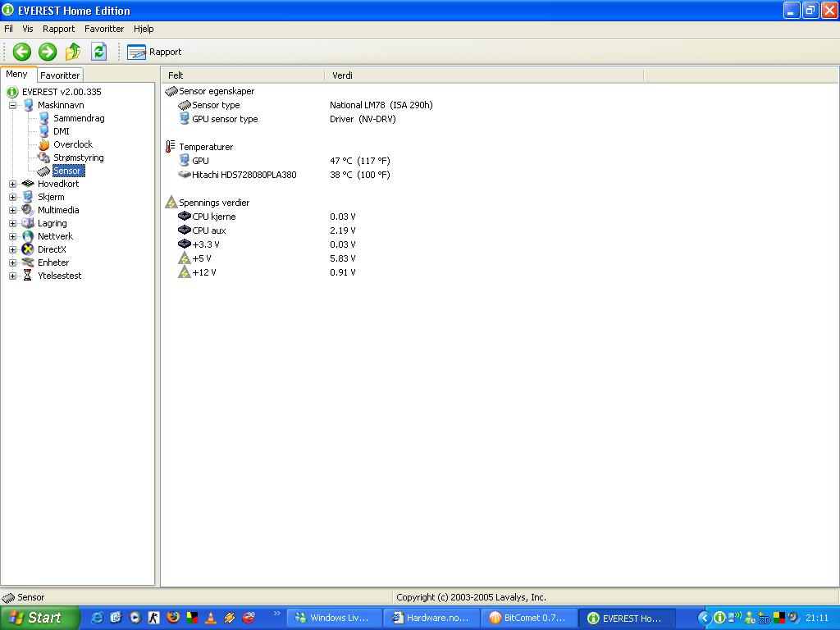Launch VLC cone from quick launch
This screenshot has height=630, width=840.
click(x=211, y=618)
